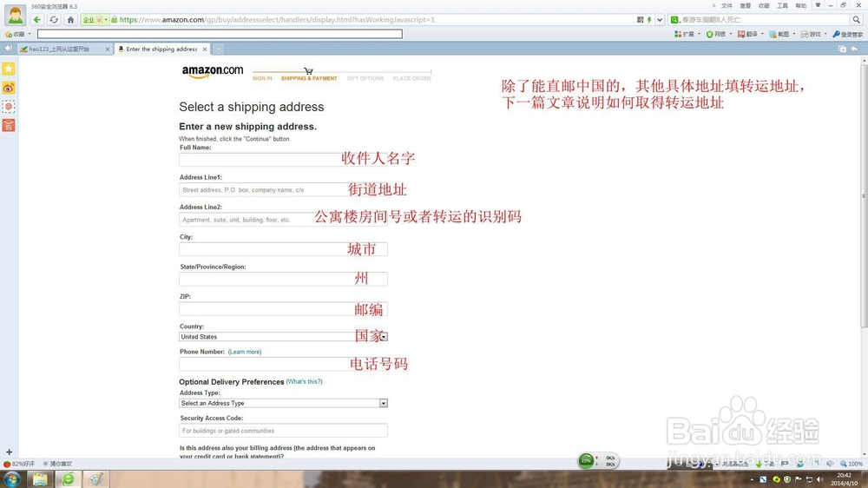This screenshot has width=868, height=488.
Task: Click the Address Line2 input field
Action: pos(284,220)
